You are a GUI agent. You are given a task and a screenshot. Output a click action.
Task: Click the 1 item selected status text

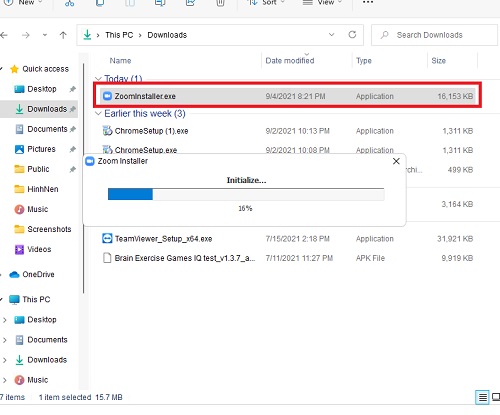tap(65, 397)
